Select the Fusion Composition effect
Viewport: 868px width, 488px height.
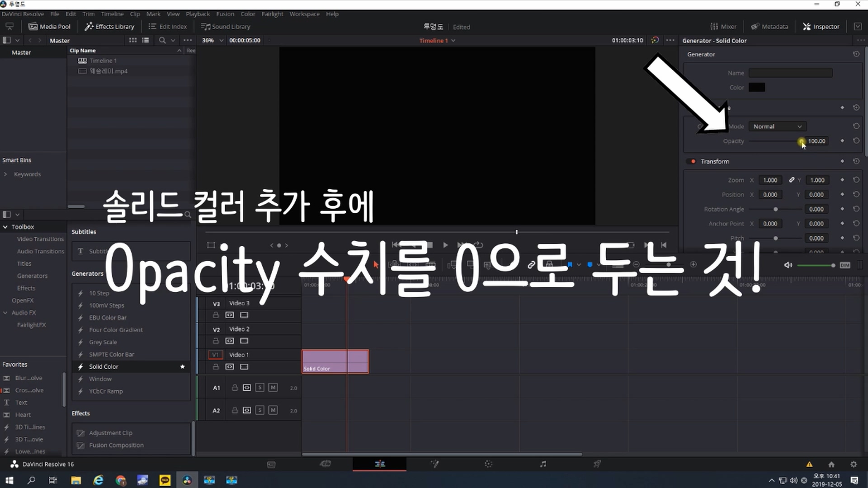tap(116, 445)
